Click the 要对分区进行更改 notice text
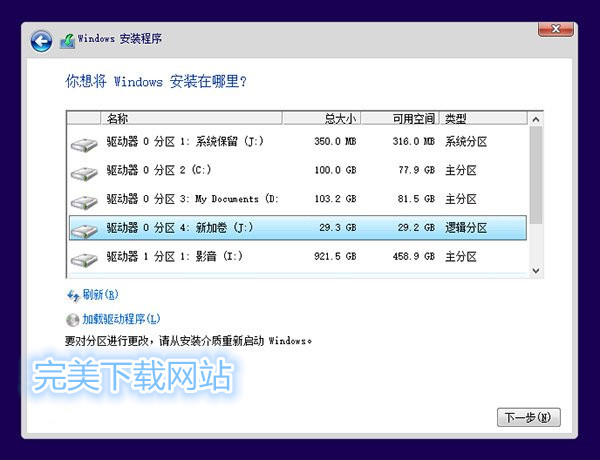600x460 pixels. [188, 341]
